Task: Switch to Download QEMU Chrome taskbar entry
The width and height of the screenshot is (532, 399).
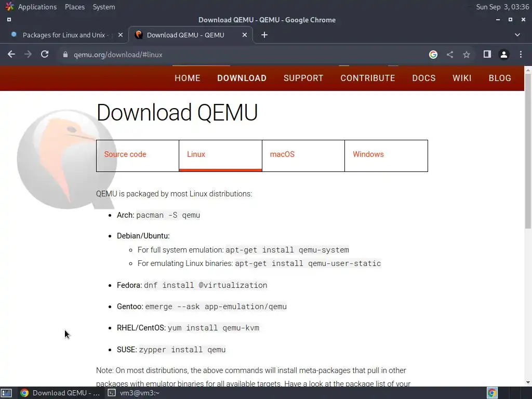Action: pyautogui.click(x=60, y=393)
